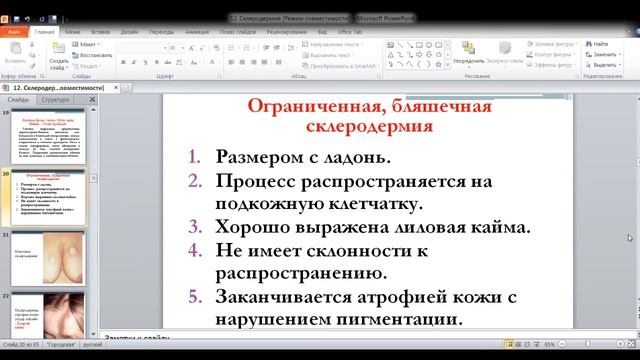Click the zoom slider handle in status bar
640x360 pixels.
pos(588,344)
